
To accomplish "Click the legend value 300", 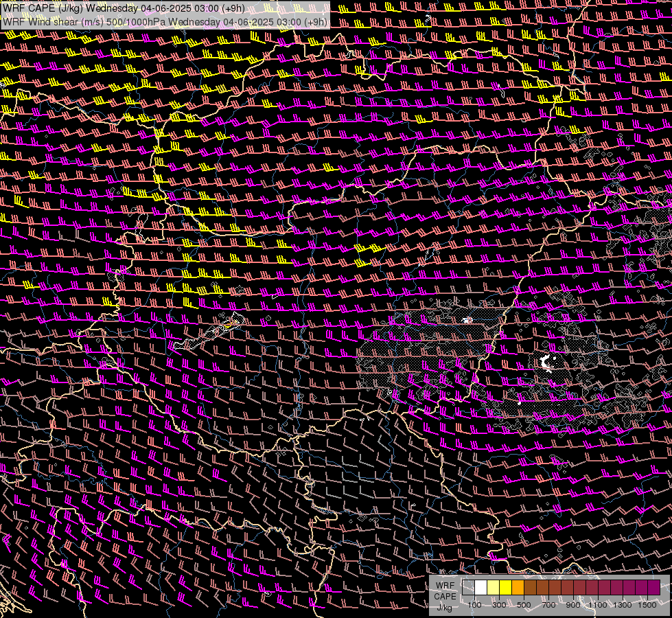I will point(499,605).
